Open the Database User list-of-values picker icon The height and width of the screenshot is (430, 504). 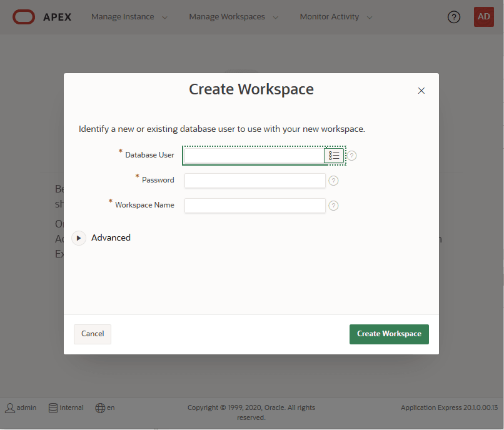[x=335, y=155]
